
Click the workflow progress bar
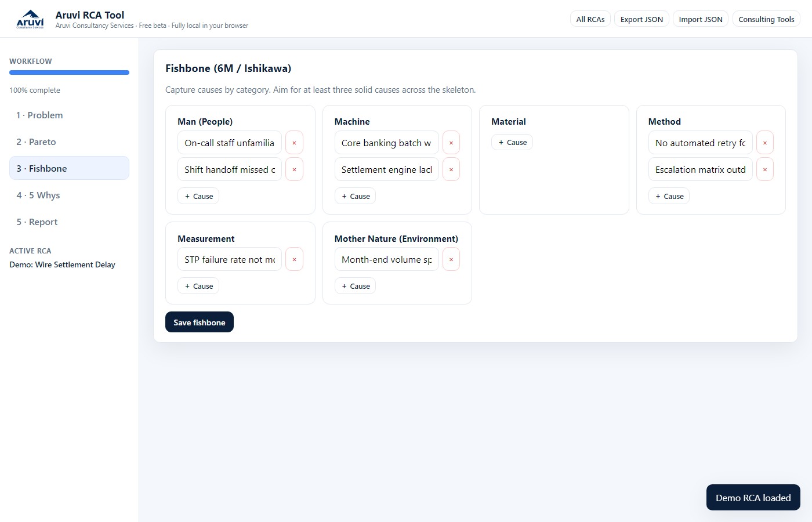pyautogui.click(x=69, y=72)
